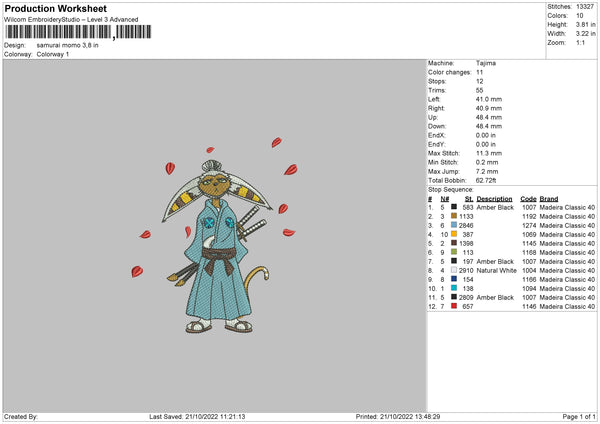Click the Color changes value '11'
The image size is (600, 424).
click(479, 72)
